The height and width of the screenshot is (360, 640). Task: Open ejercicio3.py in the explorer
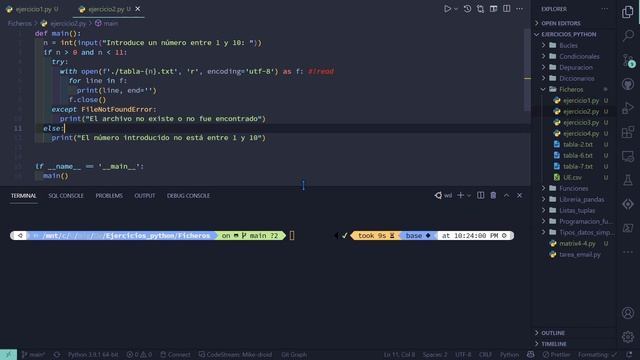pyautogui.click(x=581, y=122)
